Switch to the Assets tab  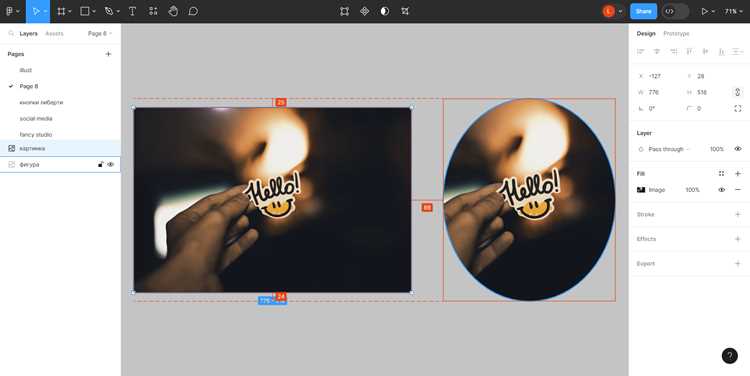click(54, 33)
